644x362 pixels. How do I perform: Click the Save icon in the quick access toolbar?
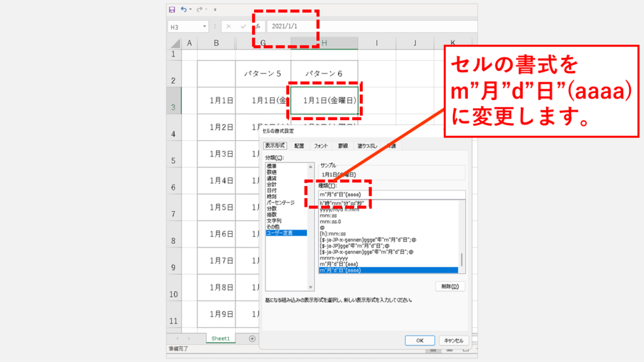click(x=172, y=9)
